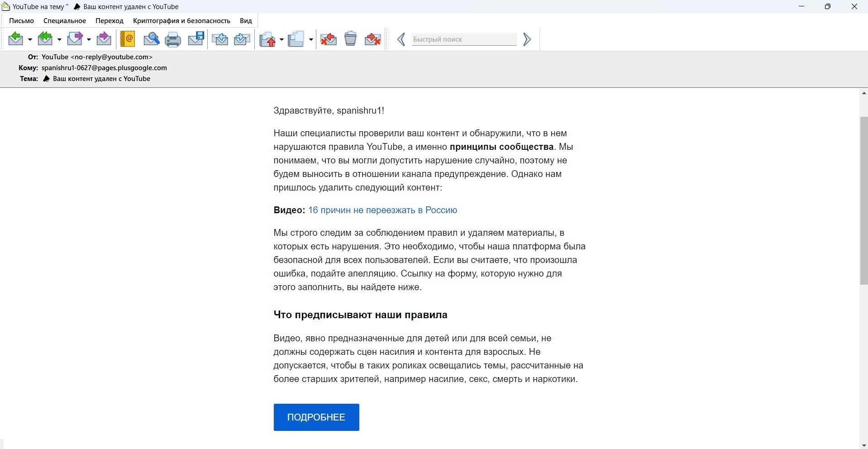Print the message with the printer icon
The image size is (868, 449).
tap(173, 39)
